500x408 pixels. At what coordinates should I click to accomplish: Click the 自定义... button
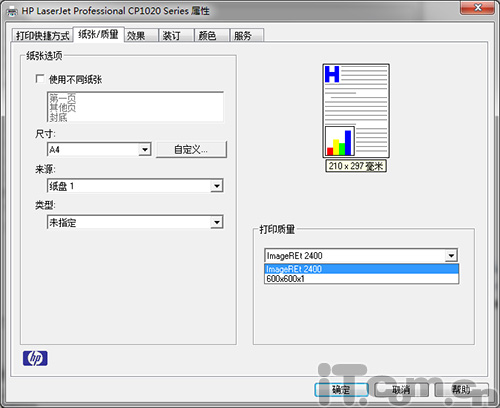tap(191, 150)
